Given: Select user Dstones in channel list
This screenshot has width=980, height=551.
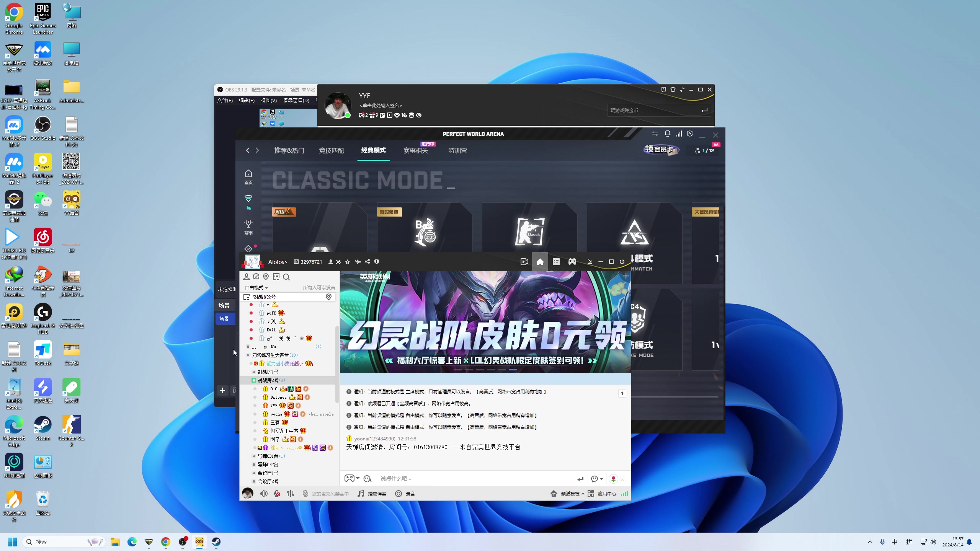Looking at the screenshot, I should 278,397.
